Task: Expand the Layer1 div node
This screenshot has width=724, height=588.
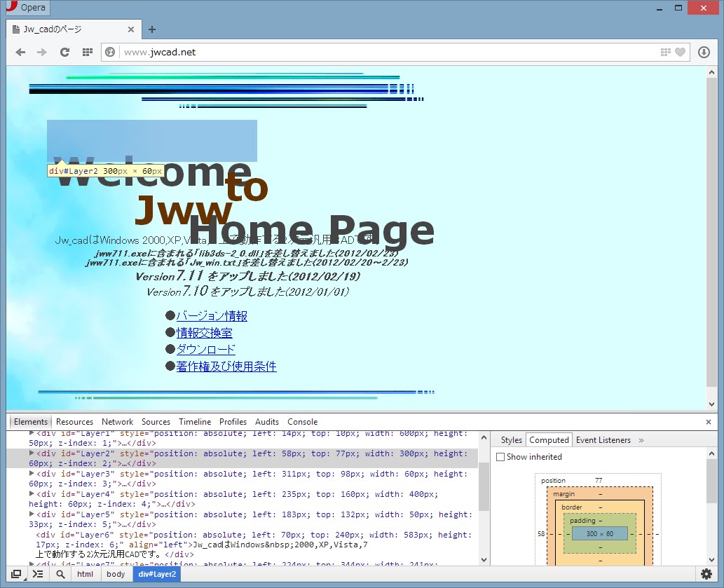Action: pyautogui.click(x=32, y=433)
